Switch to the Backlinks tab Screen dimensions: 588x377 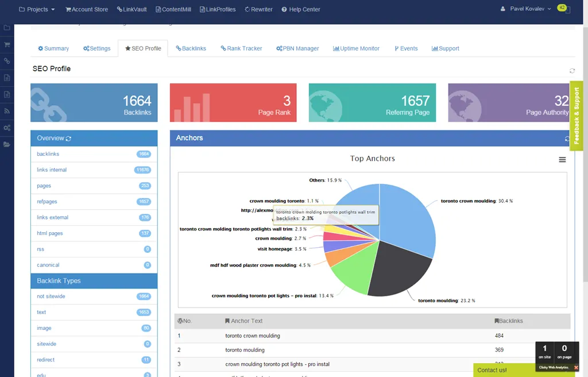[x=191, y=48]
